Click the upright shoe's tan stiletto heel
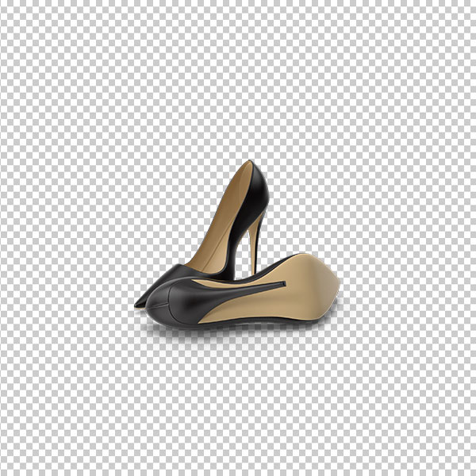Screen dimensions: 476x476 (255, 243)
